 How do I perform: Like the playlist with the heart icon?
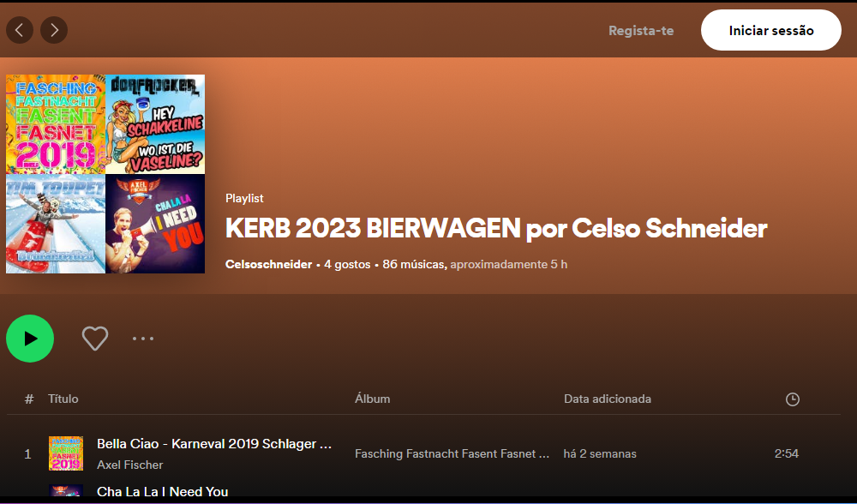(95, 339)
